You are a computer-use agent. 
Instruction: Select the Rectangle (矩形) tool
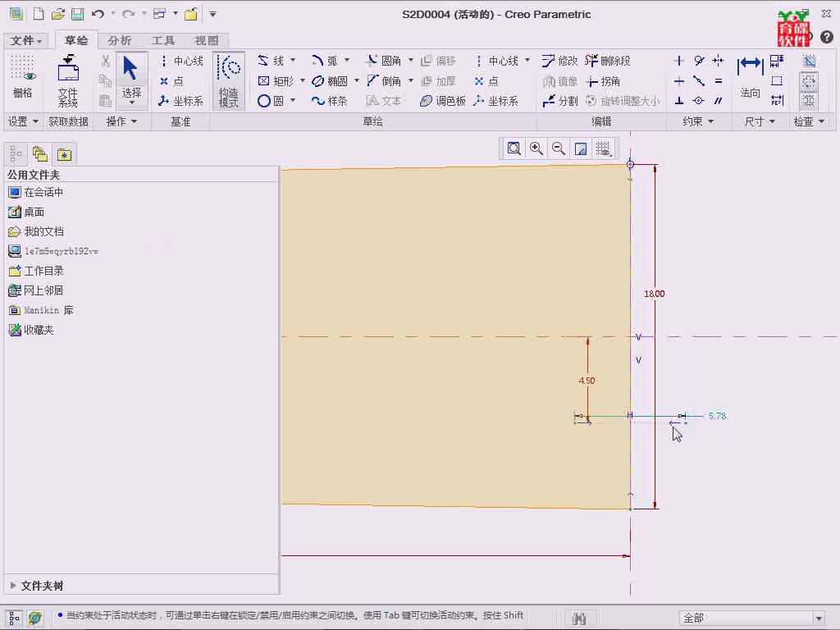pos(276,81)
